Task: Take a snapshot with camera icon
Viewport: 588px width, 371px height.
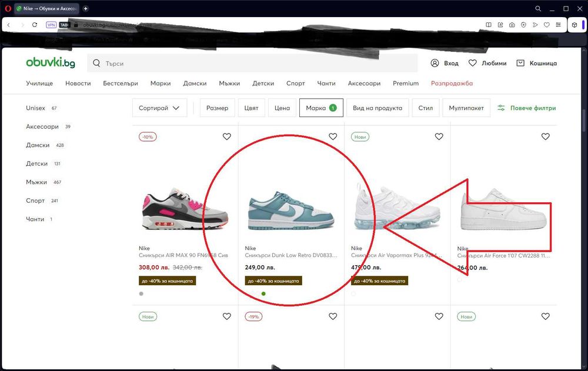Action: click(x=512, y=25)
